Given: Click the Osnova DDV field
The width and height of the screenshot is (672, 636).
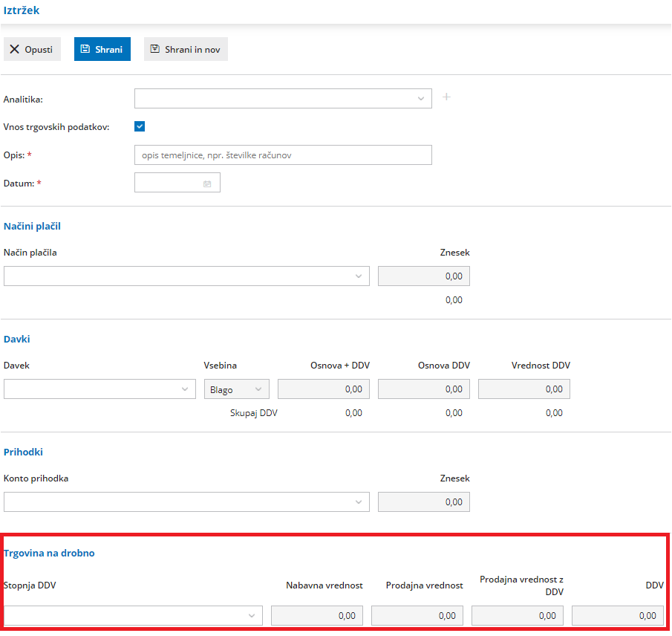Looking at the screenshot, I should pos(423,389).
